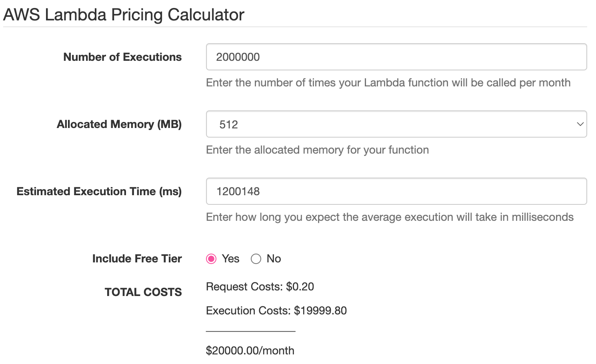Click the Estimated Execution Time (ms) label
This screenshot has height=364, width=596.
point(99,191)
